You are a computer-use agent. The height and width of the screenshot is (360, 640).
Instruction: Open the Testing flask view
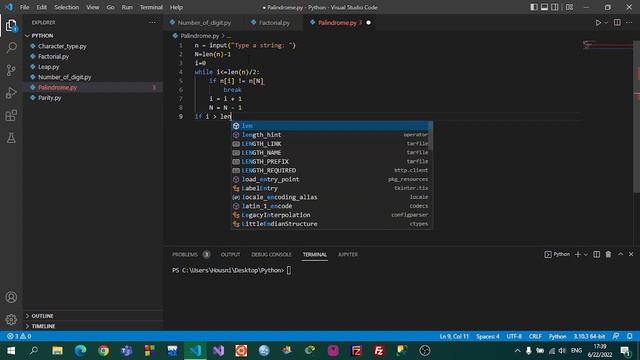pyautogui.click(x=11, y=138)
